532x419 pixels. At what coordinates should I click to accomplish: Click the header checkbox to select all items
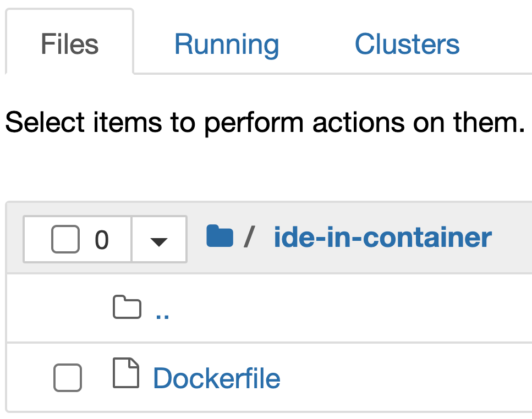click(x=65, y=239)
